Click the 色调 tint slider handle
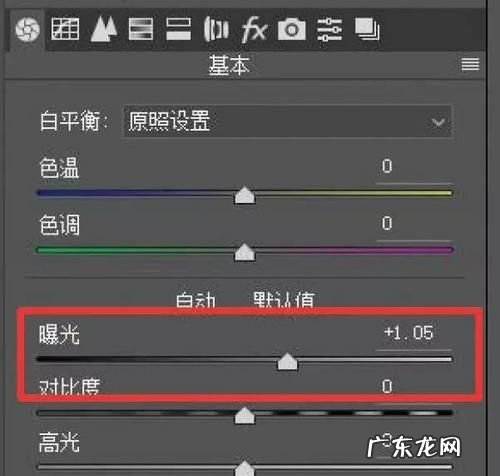The height and width of the screenshot is (476, 500). coord(245,252)
